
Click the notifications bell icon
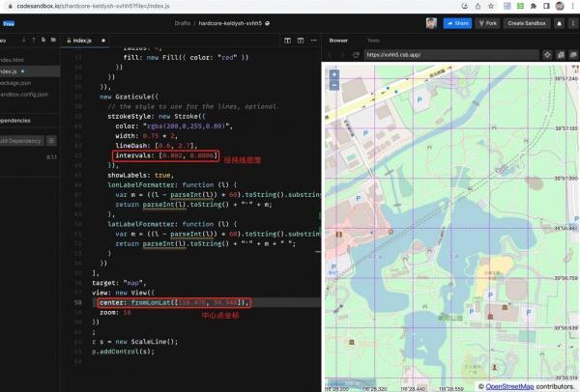click(x=559, y=22)
